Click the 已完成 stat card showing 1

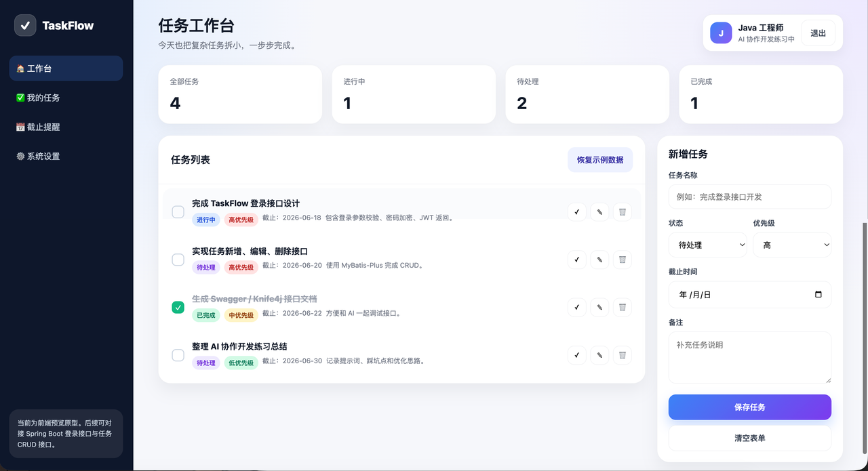[x=761, y=94]
